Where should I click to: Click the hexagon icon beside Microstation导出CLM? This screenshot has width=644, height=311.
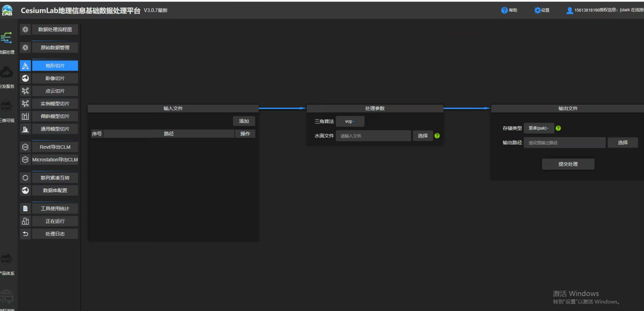click(x=25, y=160)
